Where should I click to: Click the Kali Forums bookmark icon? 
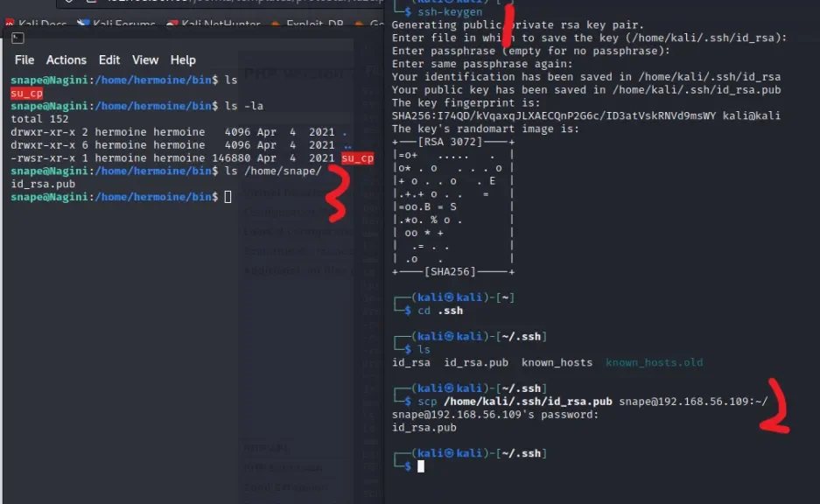(x=83, y=24)
